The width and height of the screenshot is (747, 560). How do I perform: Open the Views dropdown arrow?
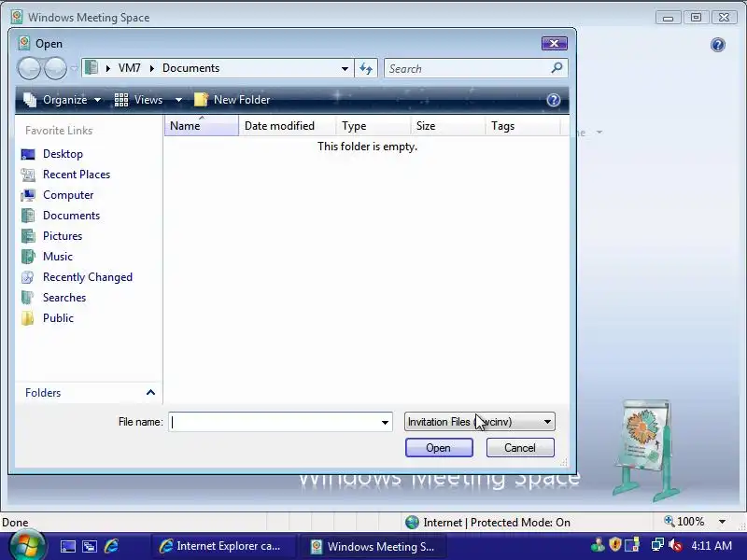point(178,100)
